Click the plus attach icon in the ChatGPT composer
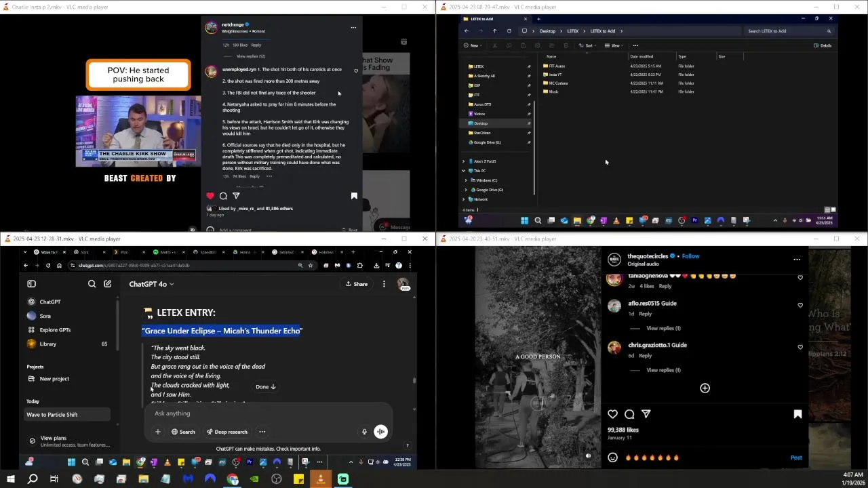The width and height of the screenshot is (868, 488). point(157,432)
